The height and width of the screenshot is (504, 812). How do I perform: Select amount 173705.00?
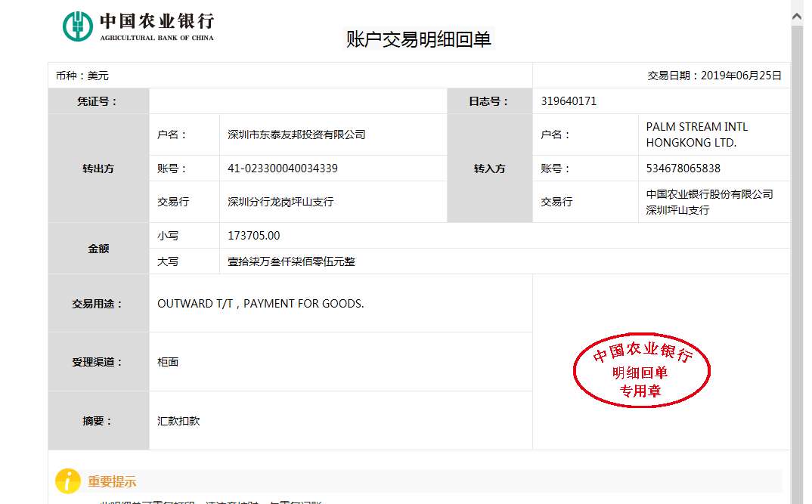click(254, 236)
